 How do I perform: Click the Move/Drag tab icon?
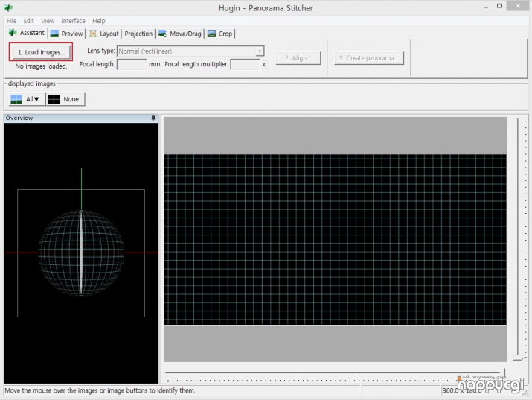(162, 34)
